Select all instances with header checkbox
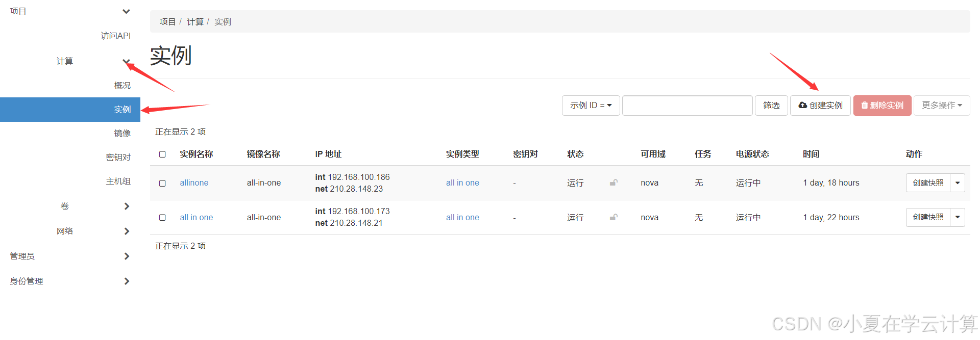 162,154
